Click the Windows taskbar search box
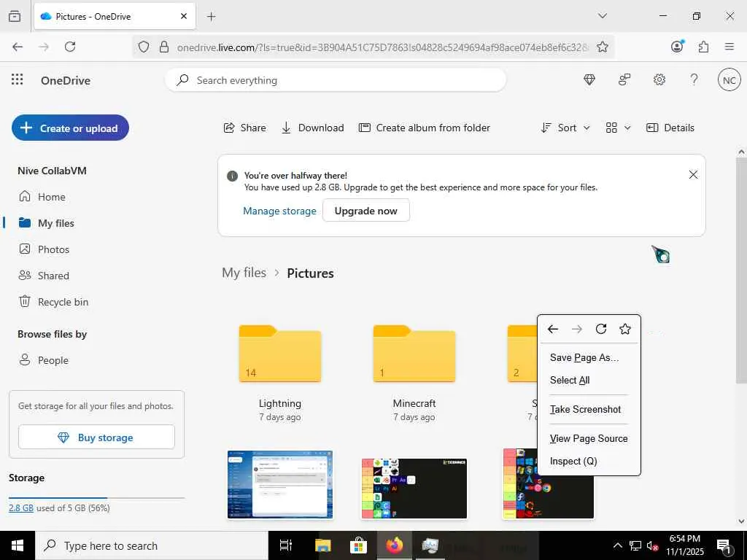The width and height of the screenshot is (747, 560). click(x=152, y=545)
